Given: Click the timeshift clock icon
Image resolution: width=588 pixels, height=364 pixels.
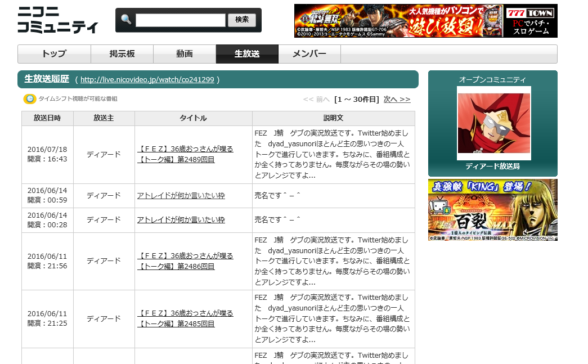Looking at the screenshot, I should [x=30, y=99].
